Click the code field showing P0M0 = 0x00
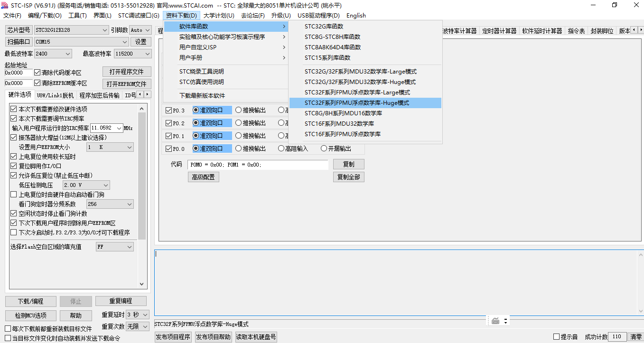Image resolution: width=644 pixels, height=343 pixels. [x=258, y=165]
